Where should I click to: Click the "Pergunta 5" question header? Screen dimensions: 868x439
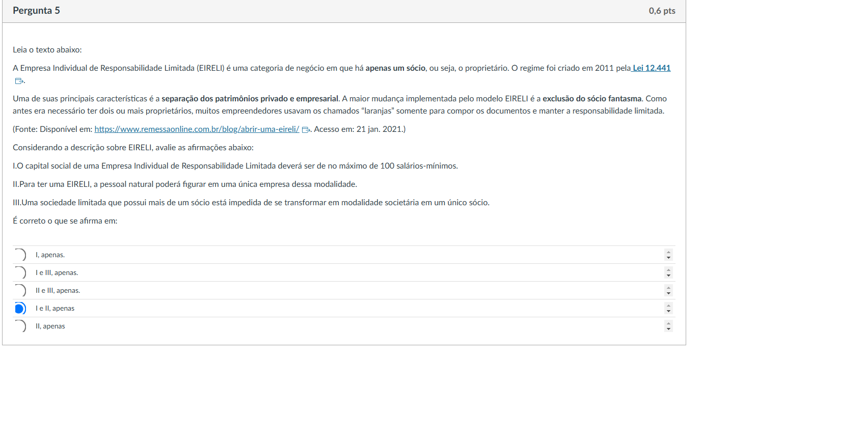pyautogui.click(x=36, y=11)
